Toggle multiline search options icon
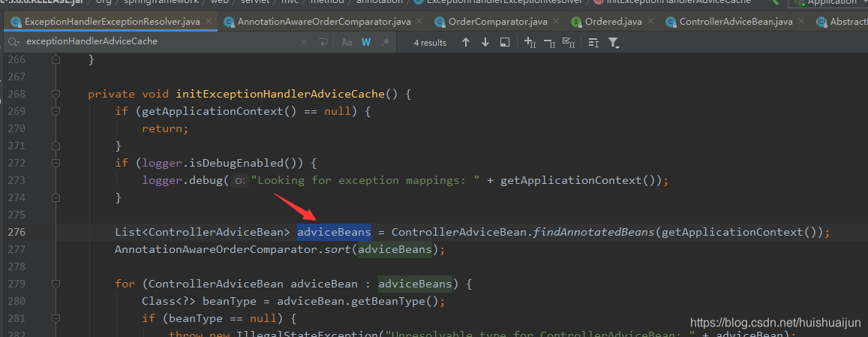Image resolution: width=868 pixels, height=337 pixels. (x=593, y=43)
